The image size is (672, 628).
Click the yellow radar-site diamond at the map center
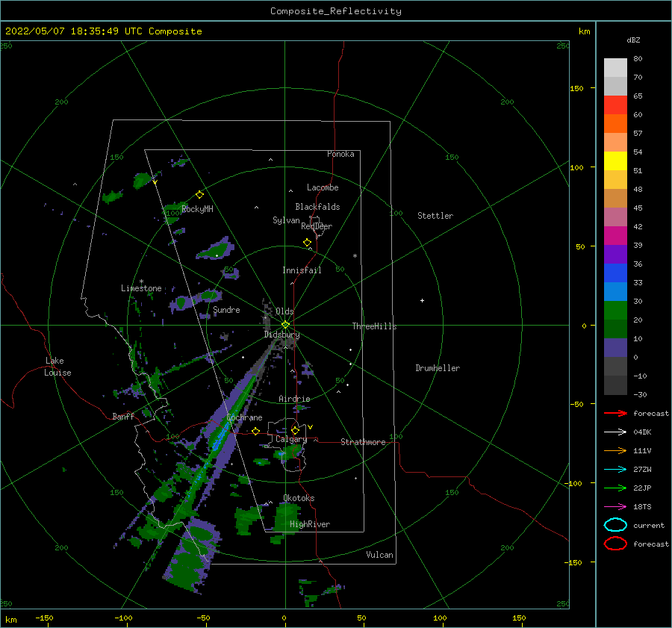(285, 325)
